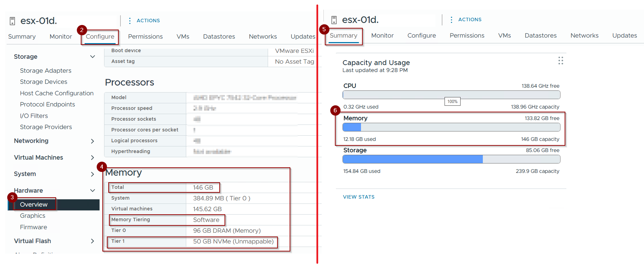The height and width of the screenshot is (264, 644).
Task: Click the host icon beside the left esx-01d title
Action: 12,21
